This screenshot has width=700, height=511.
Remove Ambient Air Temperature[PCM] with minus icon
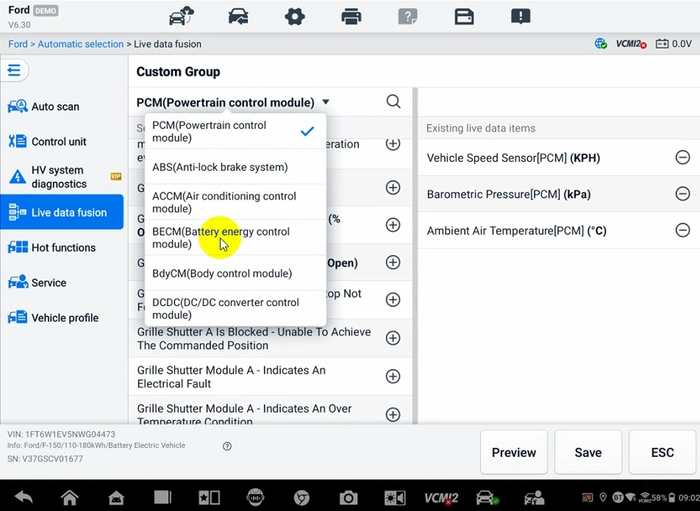682,230
